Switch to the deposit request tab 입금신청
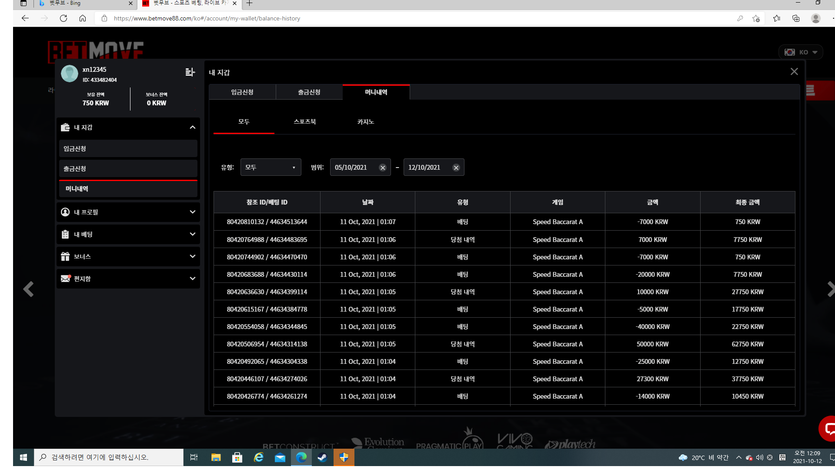The height and width of the screenshot is (470, 835). 242,92
